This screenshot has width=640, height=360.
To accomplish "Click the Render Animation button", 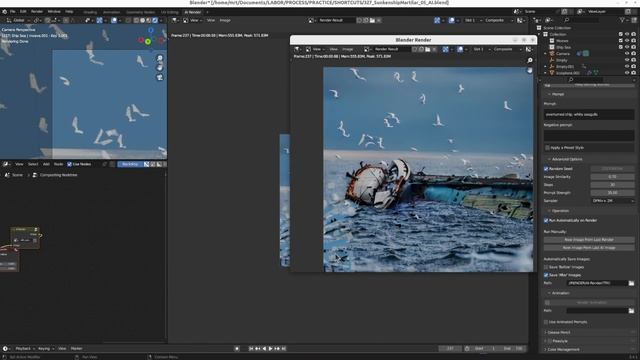I will (591, 302).
